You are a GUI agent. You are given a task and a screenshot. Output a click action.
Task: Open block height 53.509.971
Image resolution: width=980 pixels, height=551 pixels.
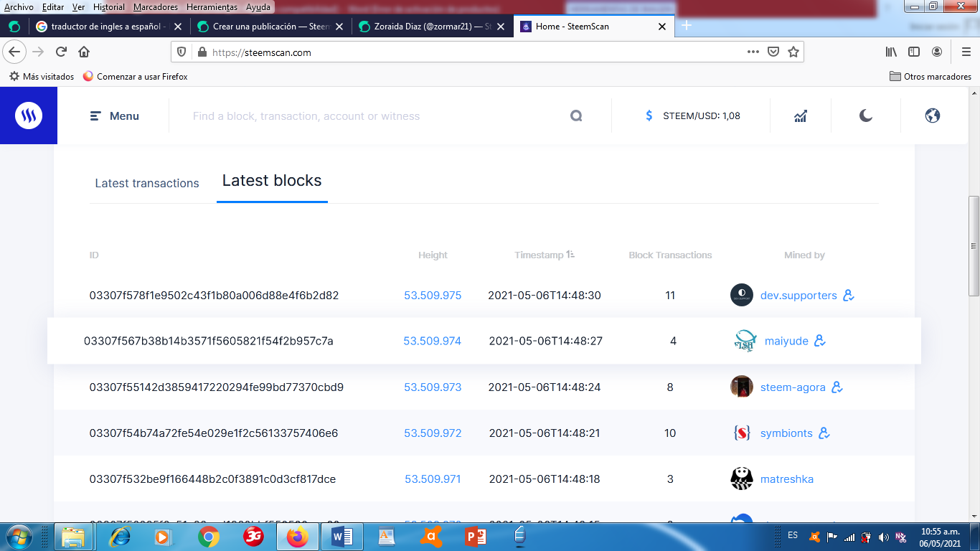coord(433,479)
